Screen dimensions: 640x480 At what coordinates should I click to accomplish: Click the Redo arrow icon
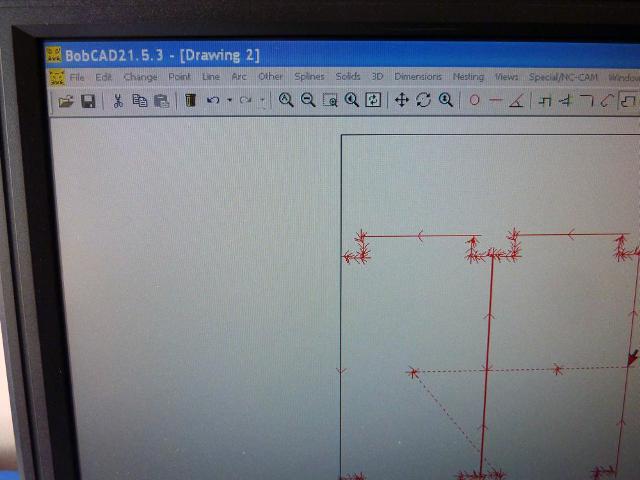coord(246,100)
